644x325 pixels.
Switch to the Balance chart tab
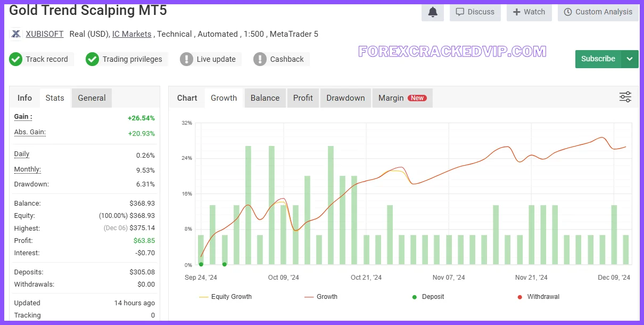[x=265, y=98]
